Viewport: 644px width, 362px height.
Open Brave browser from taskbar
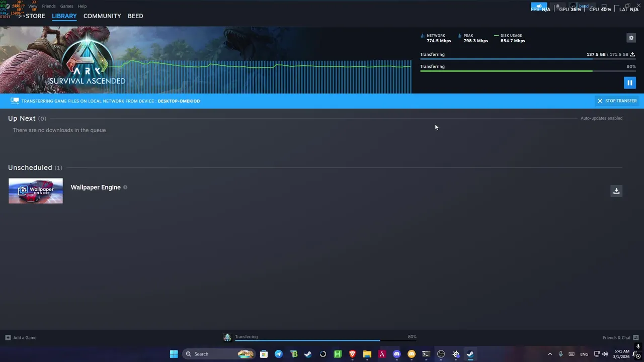(x=352, y=354)
